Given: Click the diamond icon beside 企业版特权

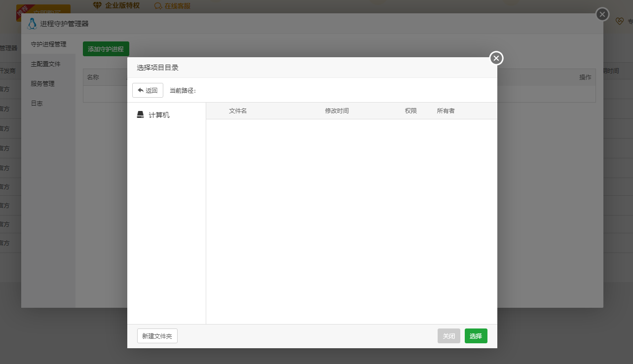Looking at the screenshot, I should click(x=96, y=5).
